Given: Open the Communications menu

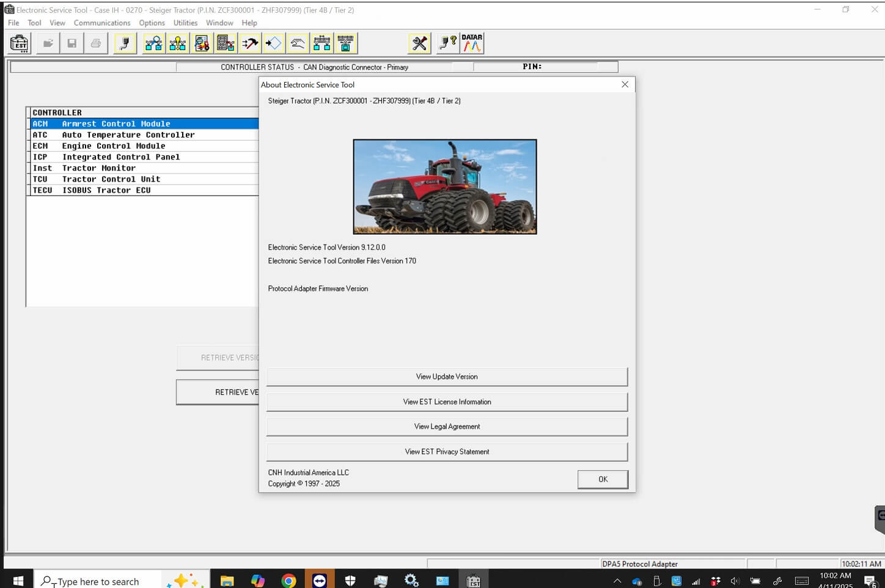Looking at the screenshot, I should tap(102, 23).
